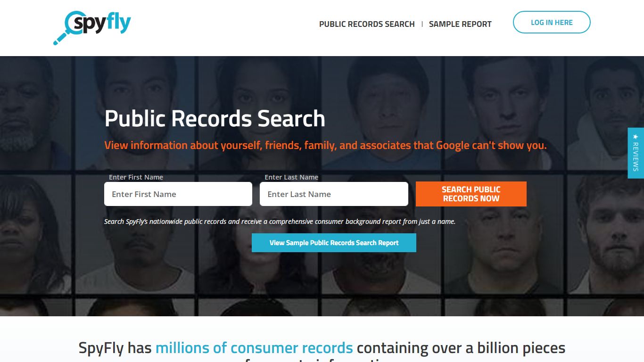Click the divider between navigation links
644x362 pixels.
421,24
